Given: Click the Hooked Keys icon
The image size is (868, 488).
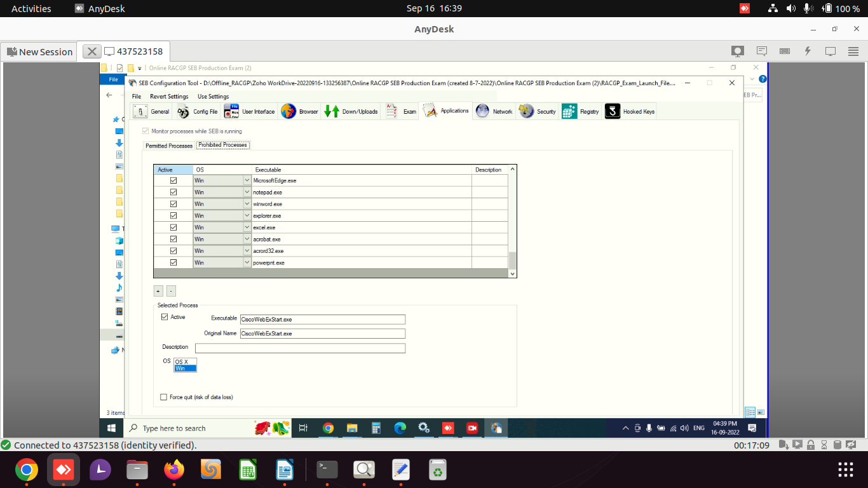Looking at the screenshot, I should [613, 111].
